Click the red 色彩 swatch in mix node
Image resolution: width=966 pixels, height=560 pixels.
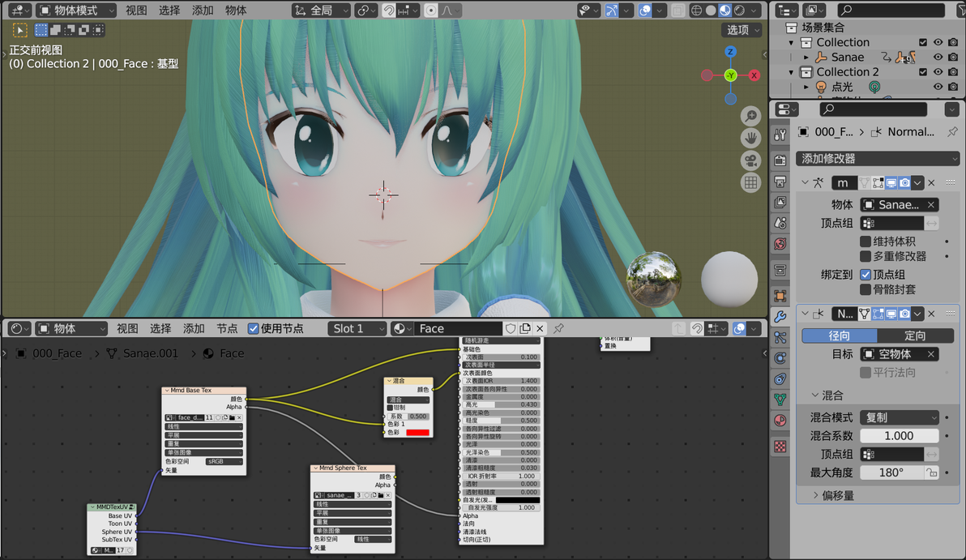point(417,433)
